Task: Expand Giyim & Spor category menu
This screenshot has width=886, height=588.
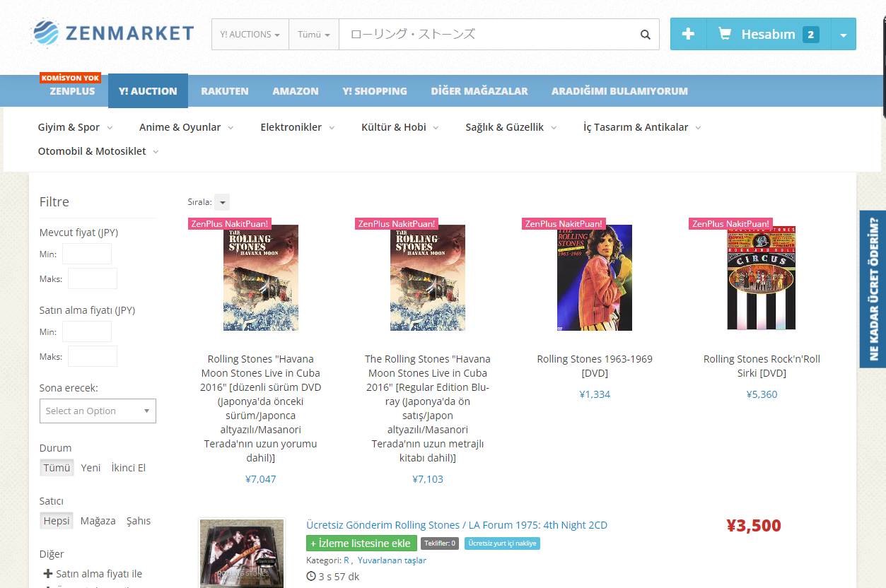Action: [x=75, y=127]
